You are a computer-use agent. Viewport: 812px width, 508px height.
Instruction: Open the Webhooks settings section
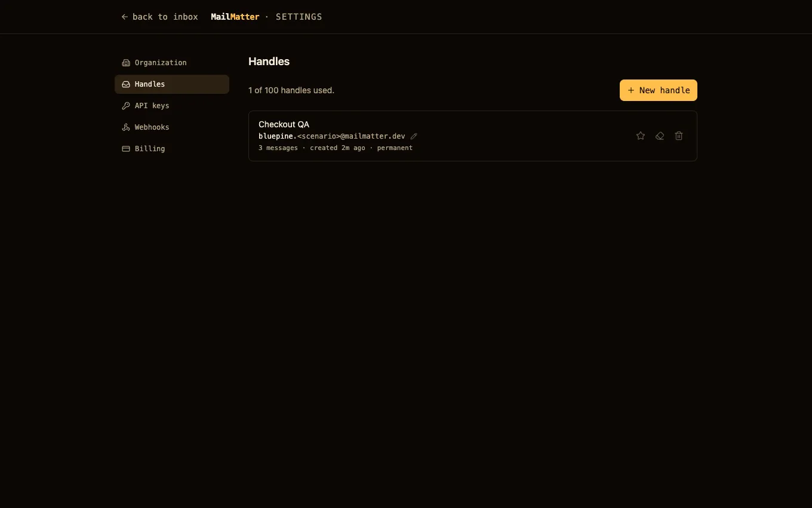point(172,127)
